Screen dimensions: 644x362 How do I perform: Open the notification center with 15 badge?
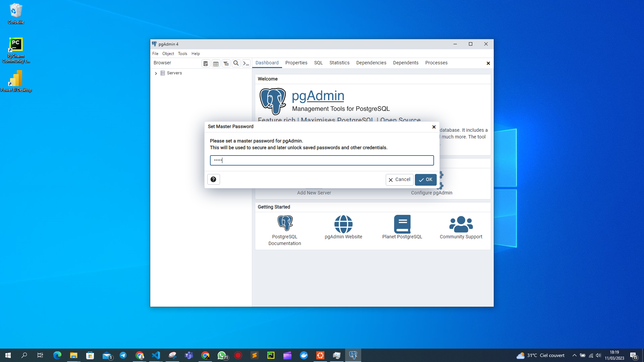click(634, 355)
